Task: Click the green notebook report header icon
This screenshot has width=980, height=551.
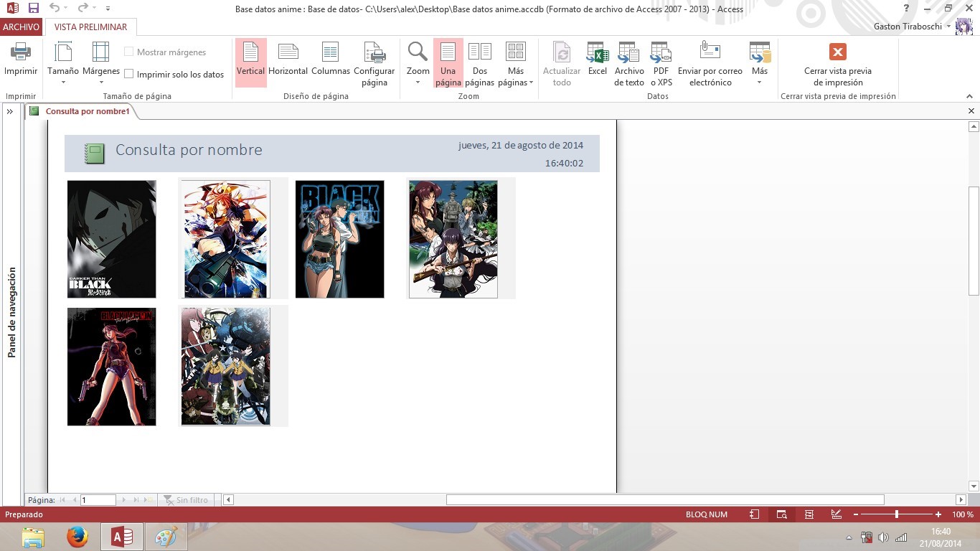Action: 95,154
